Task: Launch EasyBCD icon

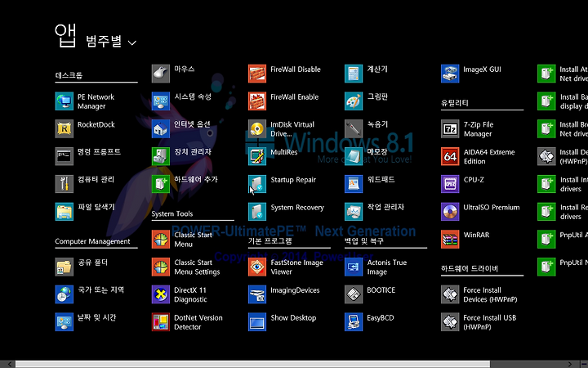Action: (354, 322)
